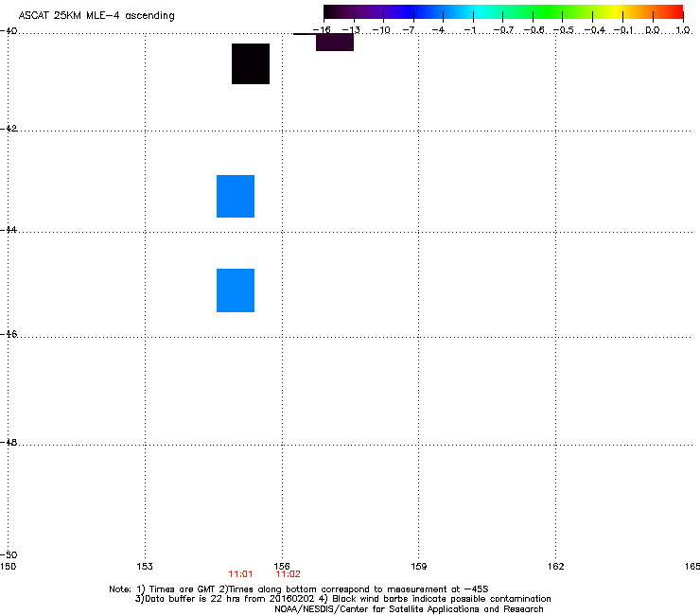Click the latitude label -44
The image size is (700, 615).
tap(9, 230)
